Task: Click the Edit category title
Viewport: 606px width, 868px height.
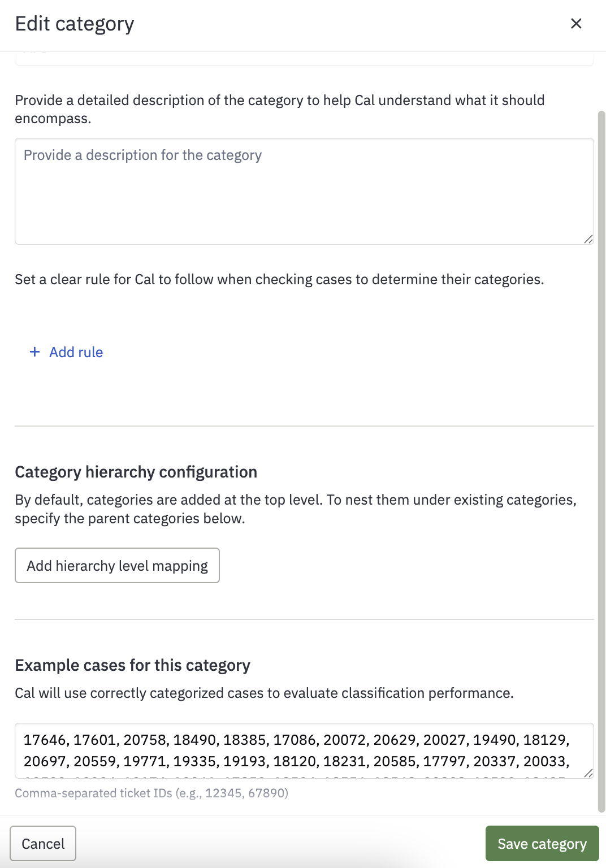Action: (75, 24)
